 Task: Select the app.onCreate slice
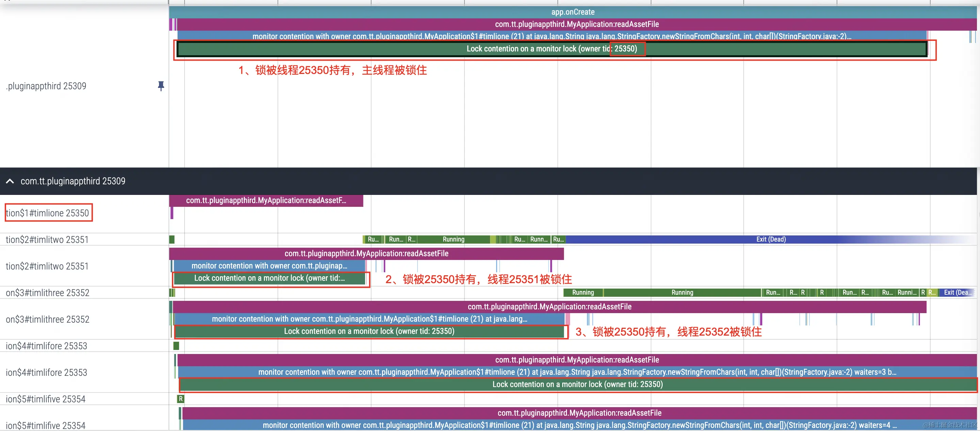572,12
